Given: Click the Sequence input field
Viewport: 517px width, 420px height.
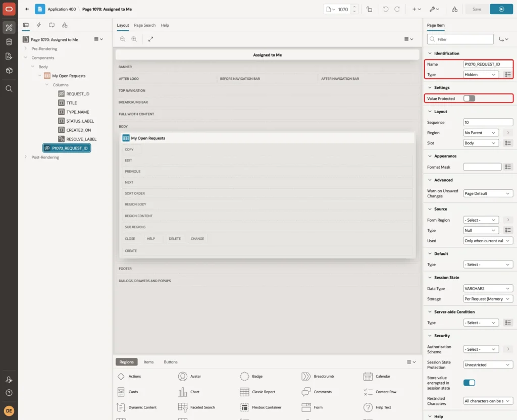Looking at the screenshot, I should 488,122.
